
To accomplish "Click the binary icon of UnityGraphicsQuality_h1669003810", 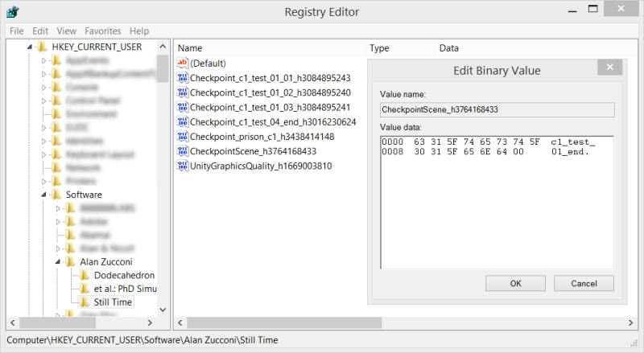I will click(182, 166).
